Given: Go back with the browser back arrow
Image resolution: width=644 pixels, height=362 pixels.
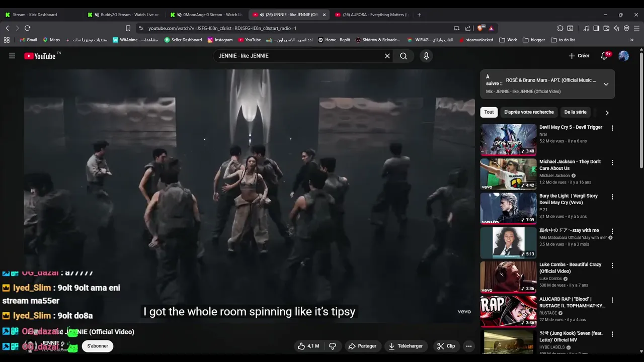Looking at the screenshot, I should (x=7, y=28).
